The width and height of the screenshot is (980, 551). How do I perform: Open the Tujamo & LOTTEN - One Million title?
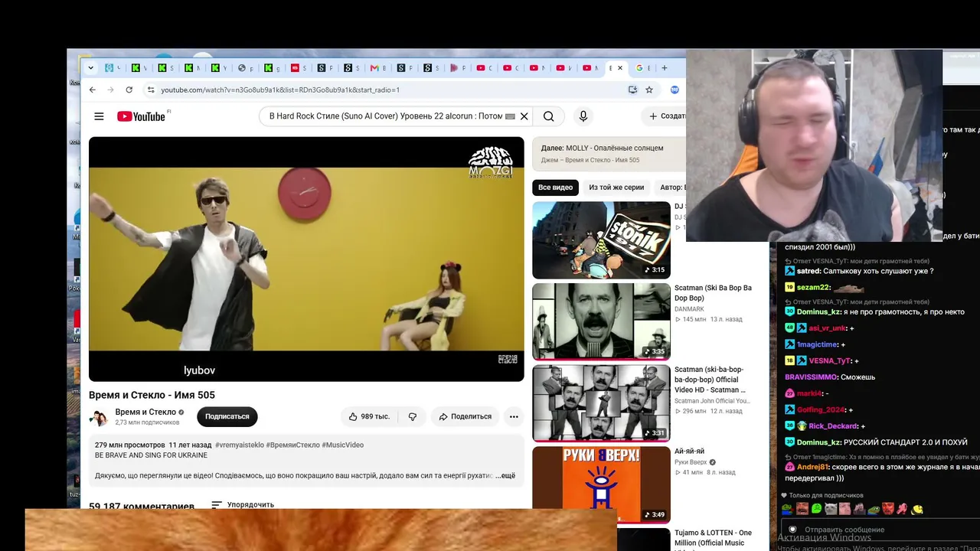click(x=713, y=537)
